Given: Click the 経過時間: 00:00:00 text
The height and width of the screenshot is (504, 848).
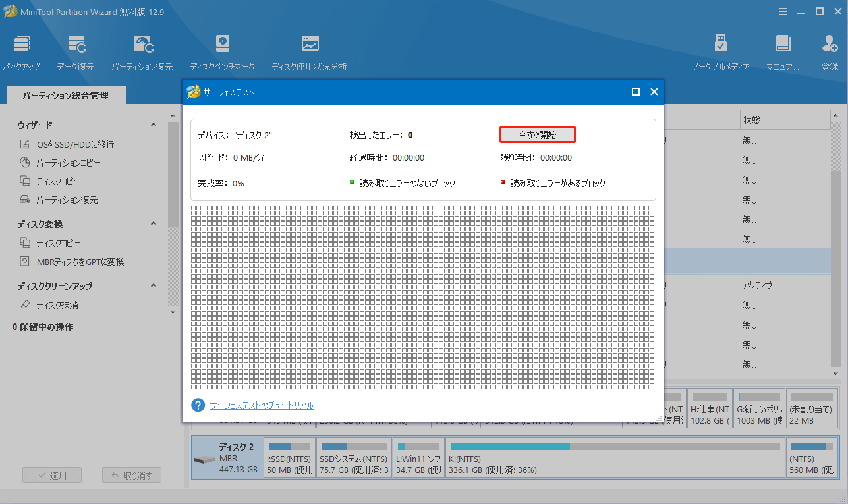Looking at the screenshot, I should [387, 158].
